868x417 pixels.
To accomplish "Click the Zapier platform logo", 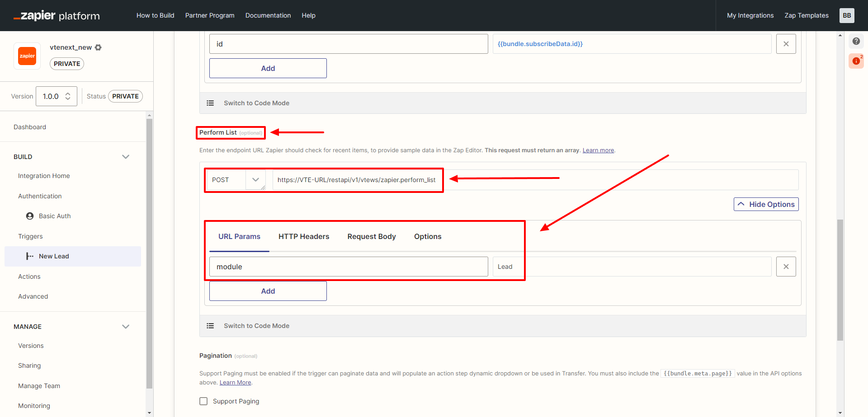I will point(57,15).
